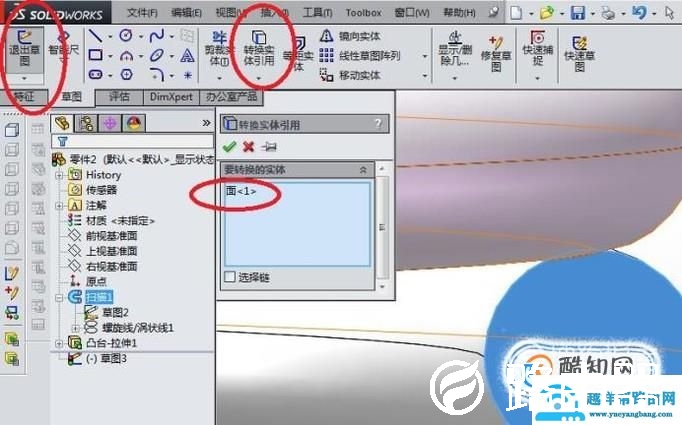Open the DisplayManager tab icon
Viewport: 682px width, 425px height.
tap(134, 124)
